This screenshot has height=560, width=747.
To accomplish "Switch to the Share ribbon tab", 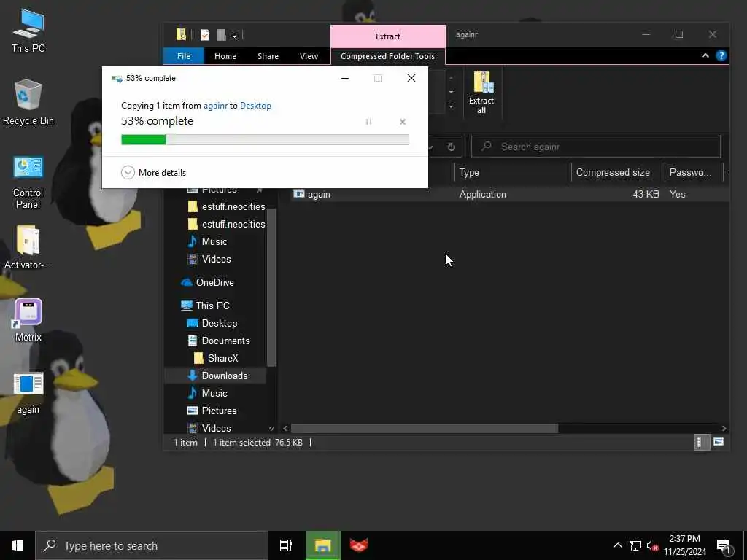I will click(x=268, y=56).
